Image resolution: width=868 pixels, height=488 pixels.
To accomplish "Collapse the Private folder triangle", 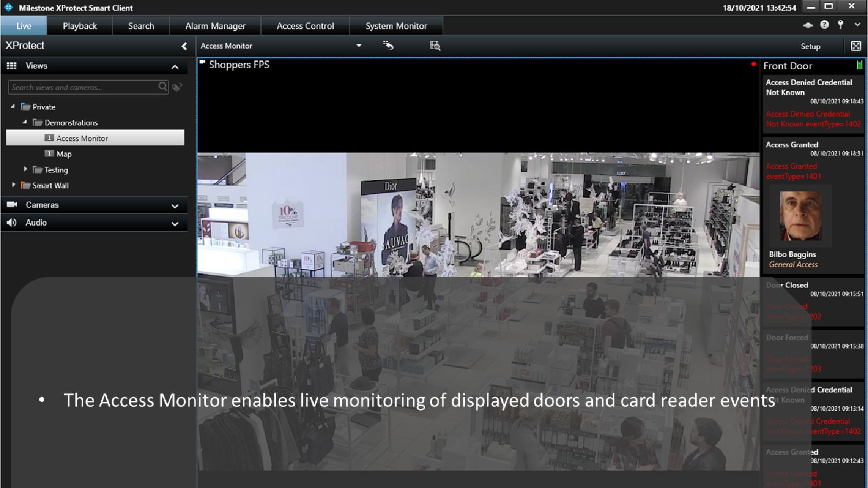I will coord(13,107).
